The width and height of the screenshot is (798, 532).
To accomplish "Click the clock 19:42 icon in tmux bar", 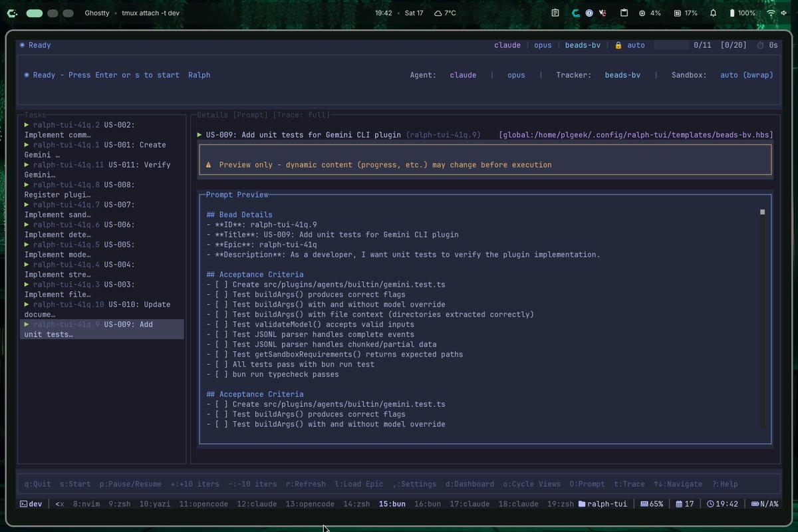I will pos(710,504).
